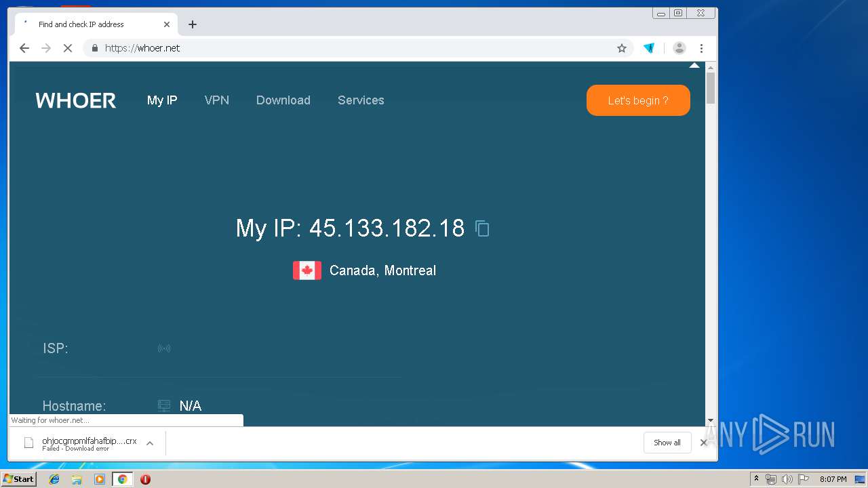Click the browser forward arrow

tap(46, 48)
